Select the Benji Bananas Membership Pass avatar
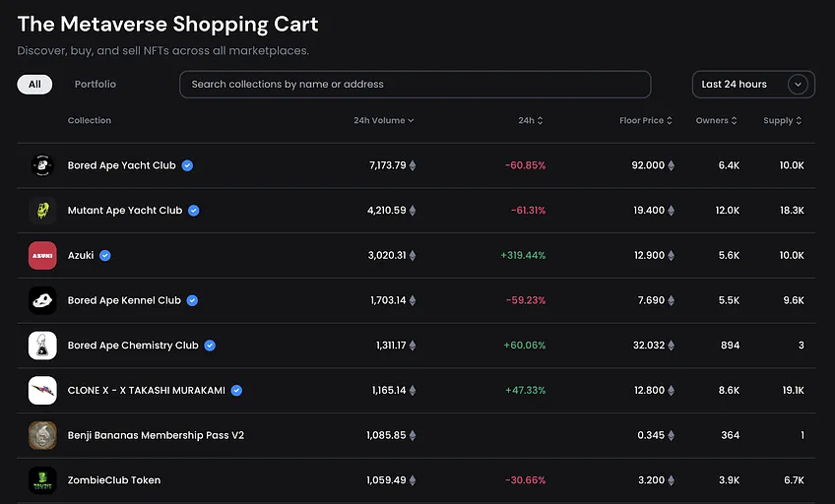The image size is (835, 504). tap(42, 435)
